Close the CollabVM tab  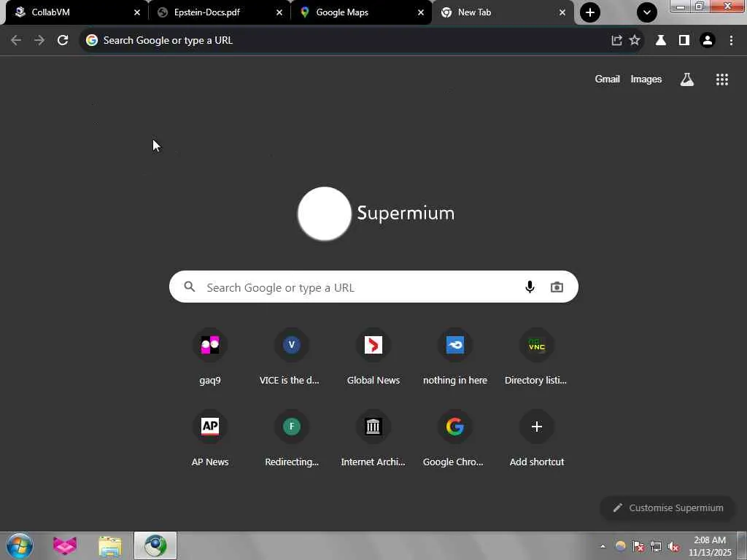coord(137,12)
